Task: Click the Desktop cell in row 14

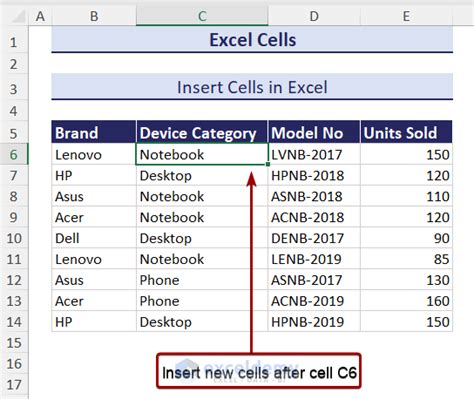Action: point(202,322)
